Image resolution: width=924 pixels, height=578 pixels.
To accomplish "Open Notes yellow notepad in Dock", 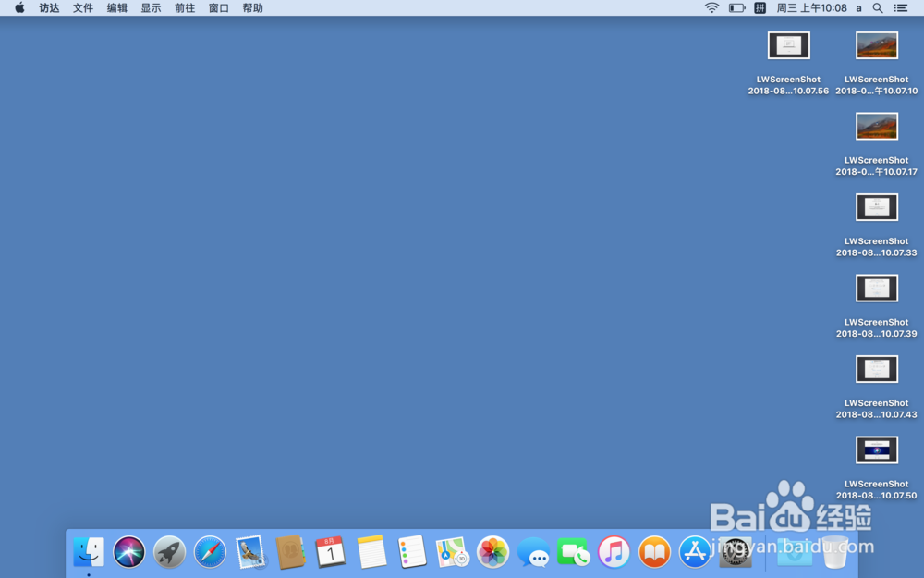I will pyautogui.click(x=371, y=553).
